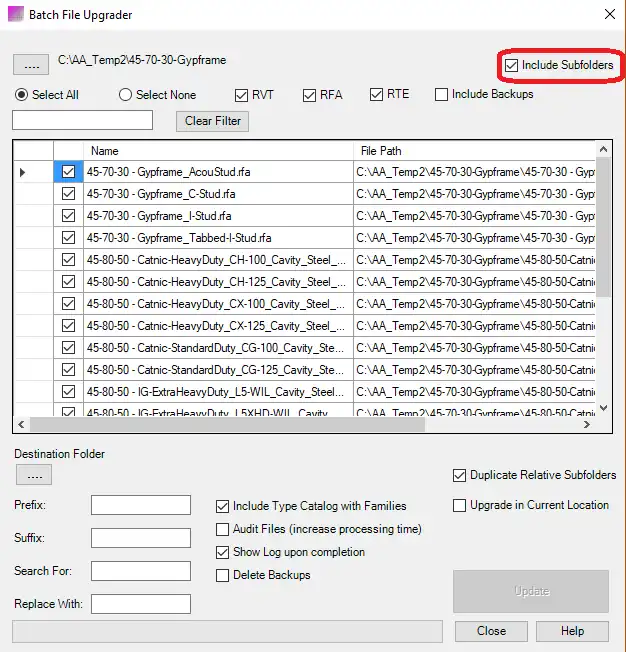This screenshot has width=626, height=652.
Task: Uncheck the RVT file type checkbox
Action: pos(241,95)
